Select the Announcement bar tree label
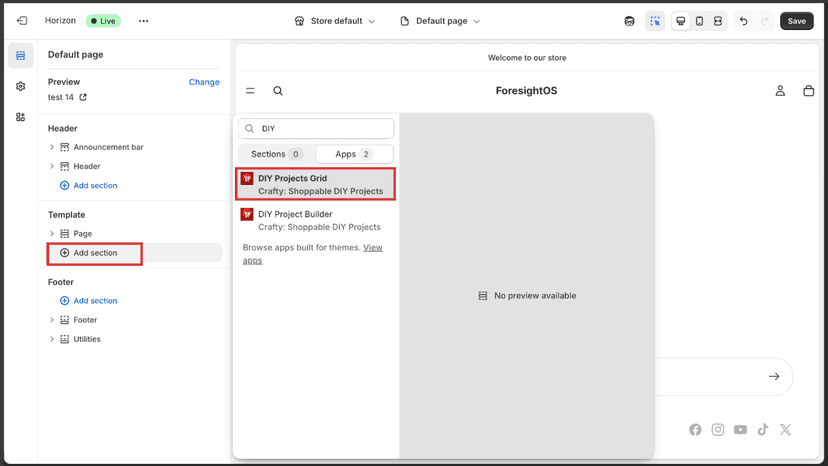 [108, 147]
